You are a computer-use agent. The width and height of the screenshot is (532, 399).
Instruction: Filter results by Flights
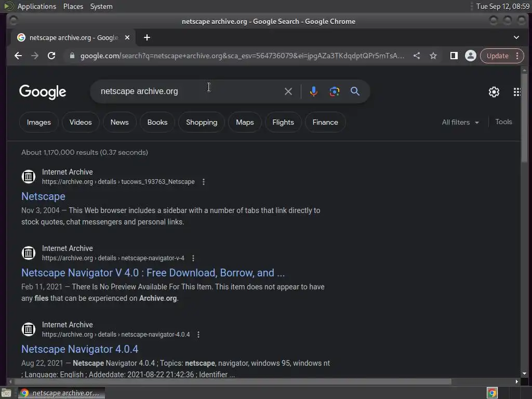click(x=283, y=122)
